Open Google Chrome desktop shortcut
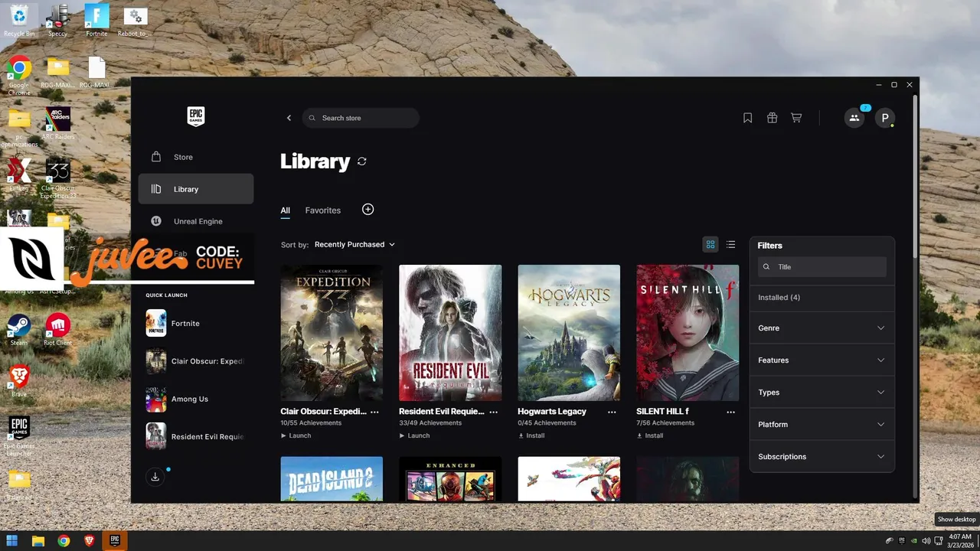The image size is (980, 551). click(19, 75)
